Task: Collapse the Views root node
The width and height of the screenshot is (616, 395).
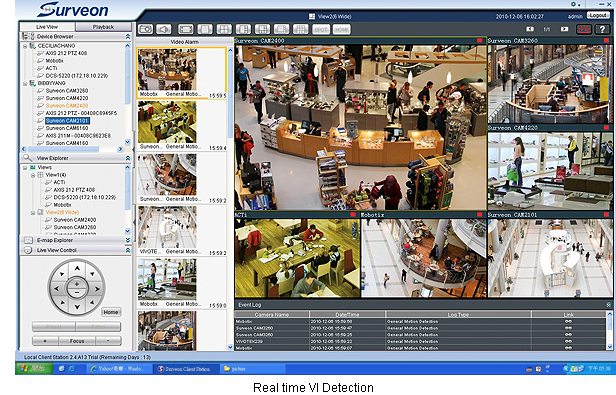Action: pos(25,168)
